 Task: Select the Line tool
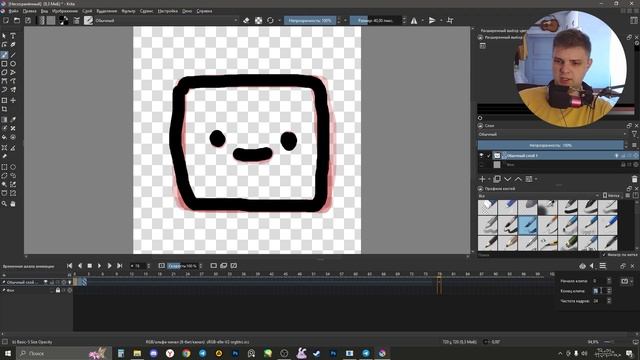pyautogui.click(x=13, y=55)
